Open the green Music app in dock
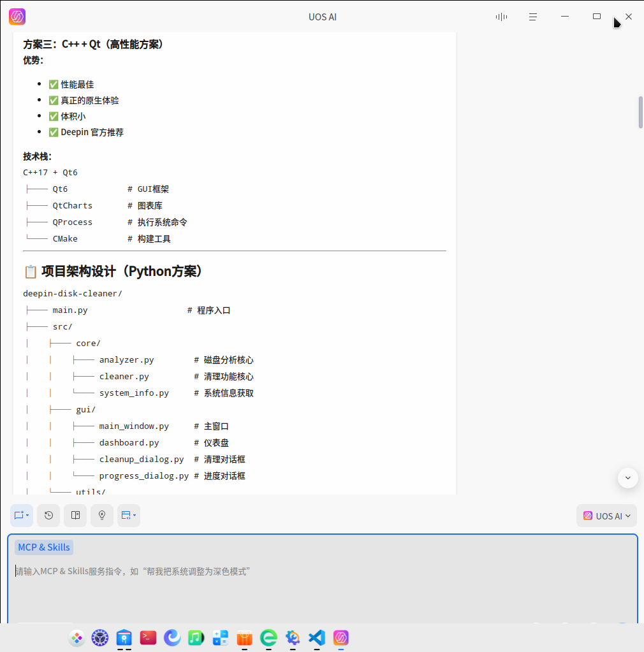Screen dimensions: 644x652 point(196,637)
